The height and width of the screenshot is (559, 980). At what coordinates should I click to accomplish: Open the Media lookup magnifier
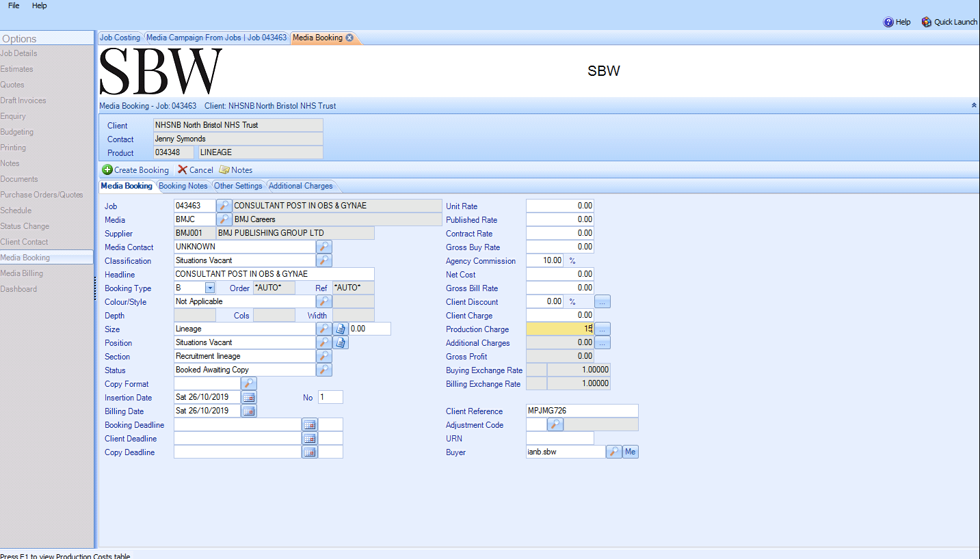[x=224, y=219]
